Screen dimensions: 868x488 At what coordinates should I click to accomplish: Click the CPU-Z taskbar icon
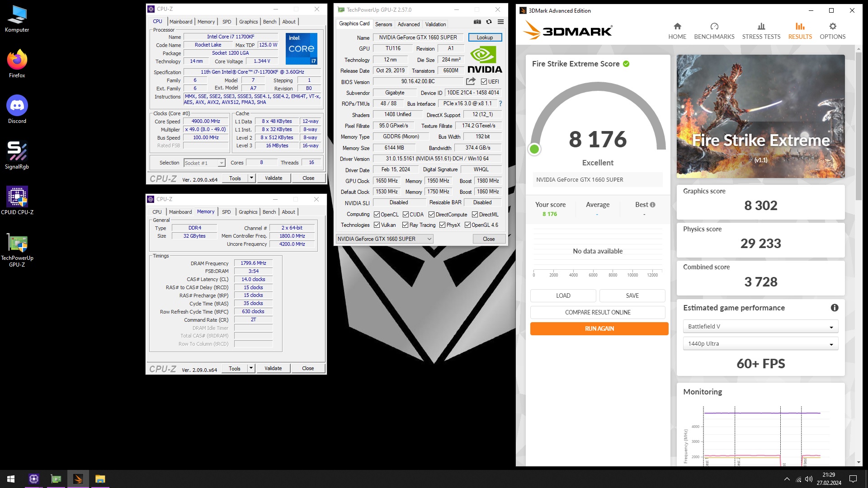point(34,479)
